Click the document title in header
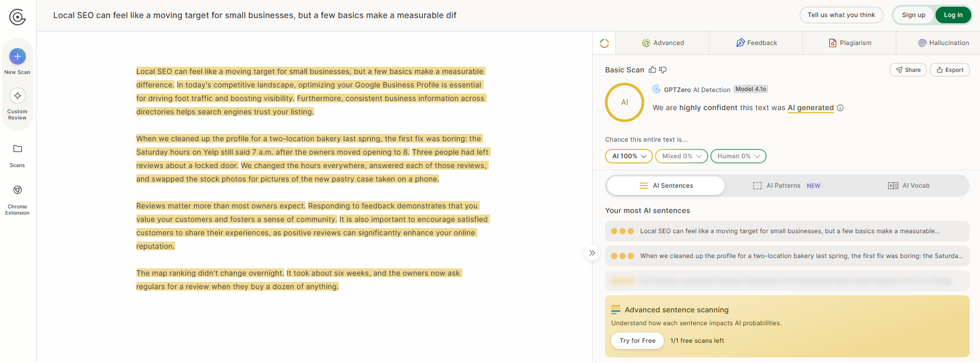The image size is (980, 363). (255, 16)
